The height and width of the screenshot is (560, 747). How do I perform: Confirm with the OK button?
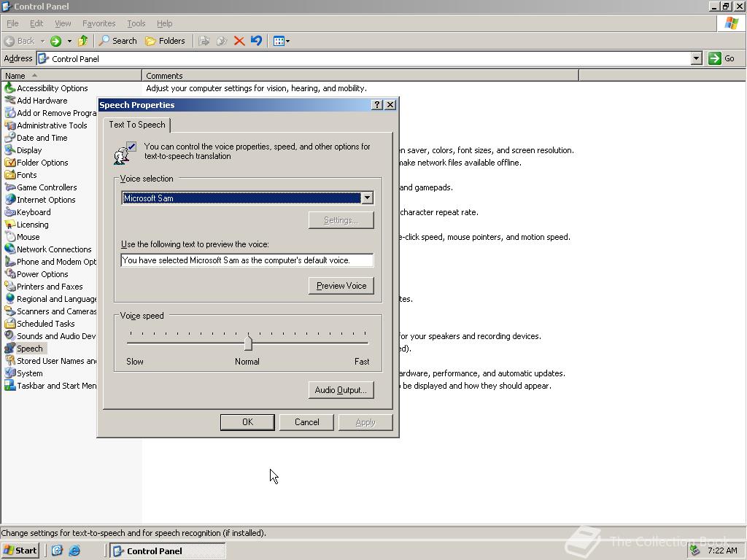[x=247, y=422]
